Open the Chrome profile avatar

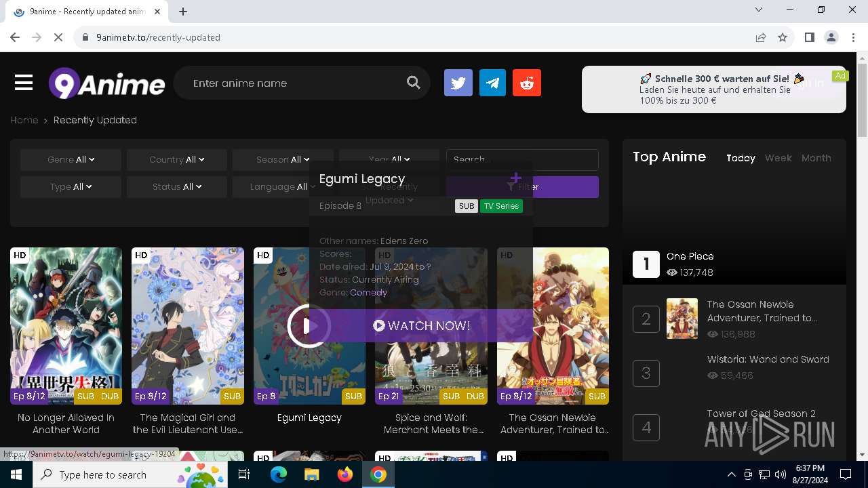click(831, 37)
